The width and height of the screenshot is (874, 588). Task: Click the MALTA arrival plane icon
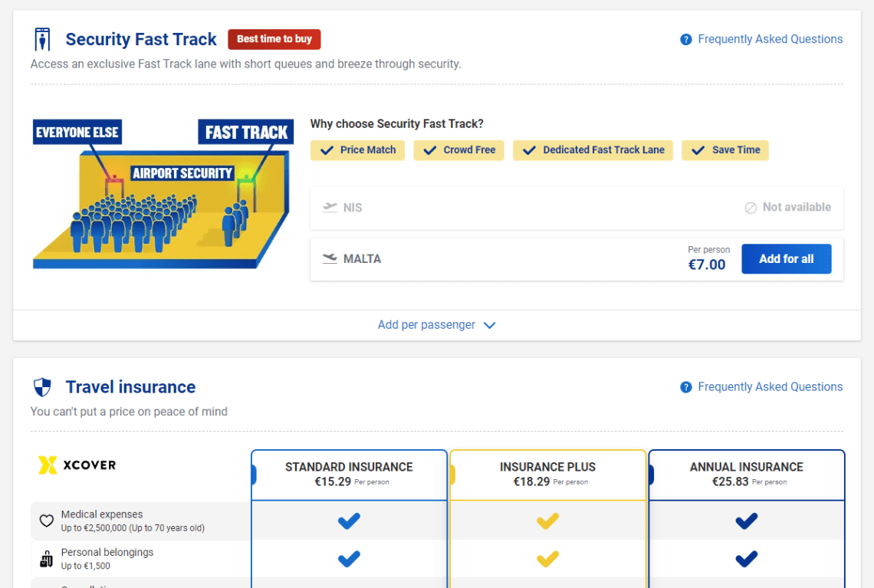point(330,258)
